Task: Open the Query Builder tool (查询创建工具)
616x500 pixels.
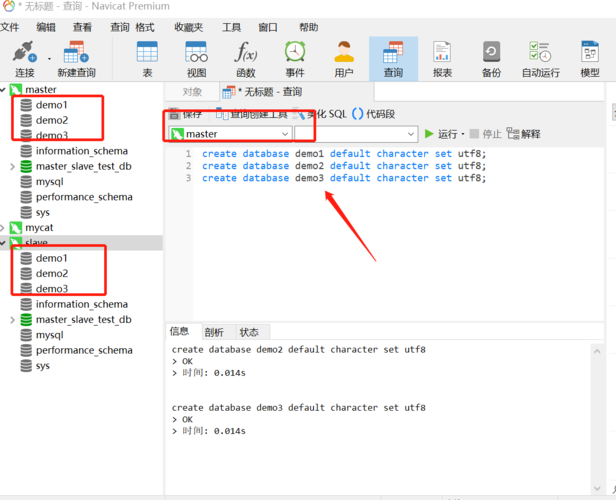Action: (x=252, y=114)
